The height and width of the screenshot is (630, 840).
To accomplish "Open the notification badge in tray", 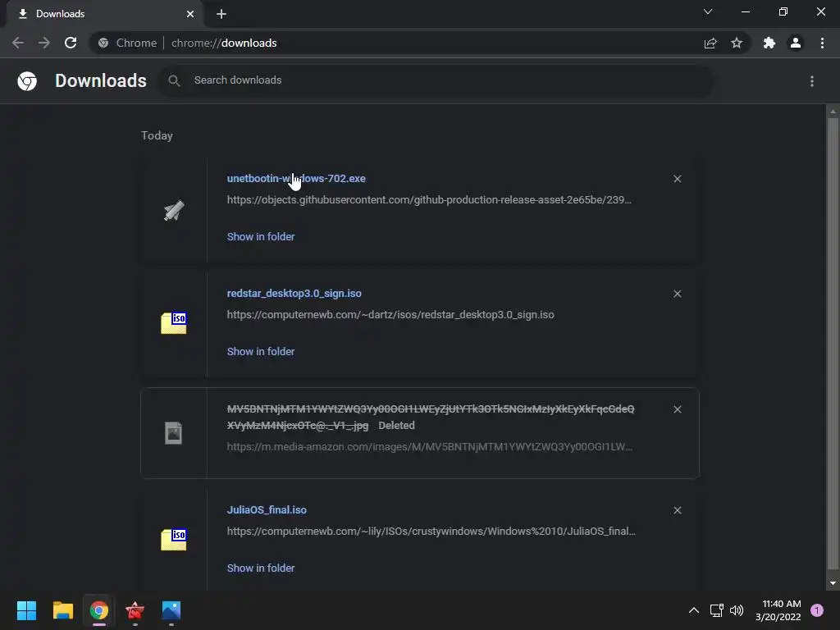I will (x=817, y=610).
